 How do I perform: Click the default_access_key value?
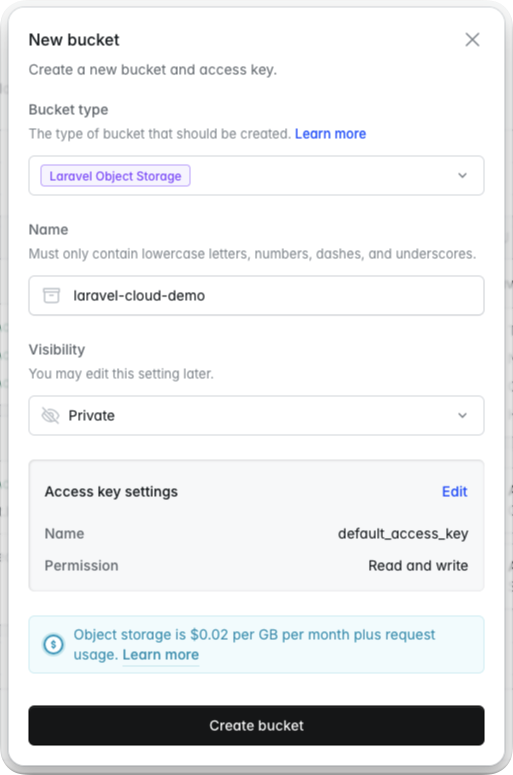pos(403,534)
